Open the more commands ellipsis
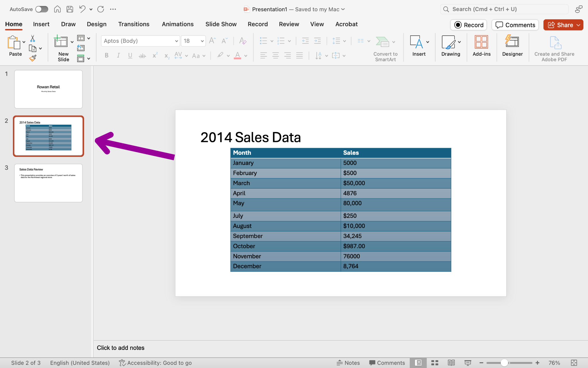Viewport: 588px width, 368px height. click(x=113, y=9)
